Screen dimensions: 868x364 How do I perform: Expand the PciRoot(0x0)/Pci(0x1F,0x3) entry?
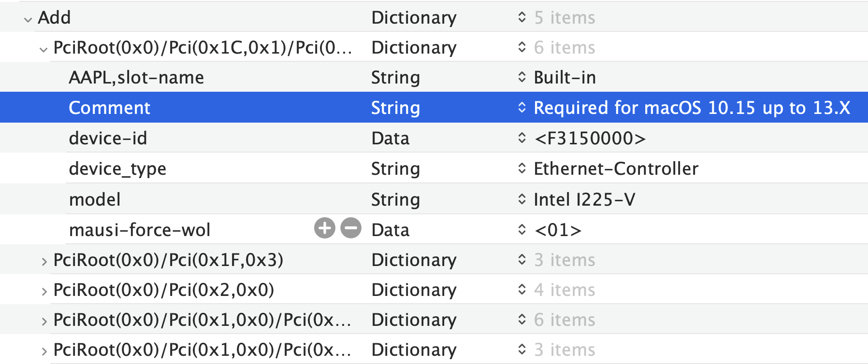click(44, 262)
